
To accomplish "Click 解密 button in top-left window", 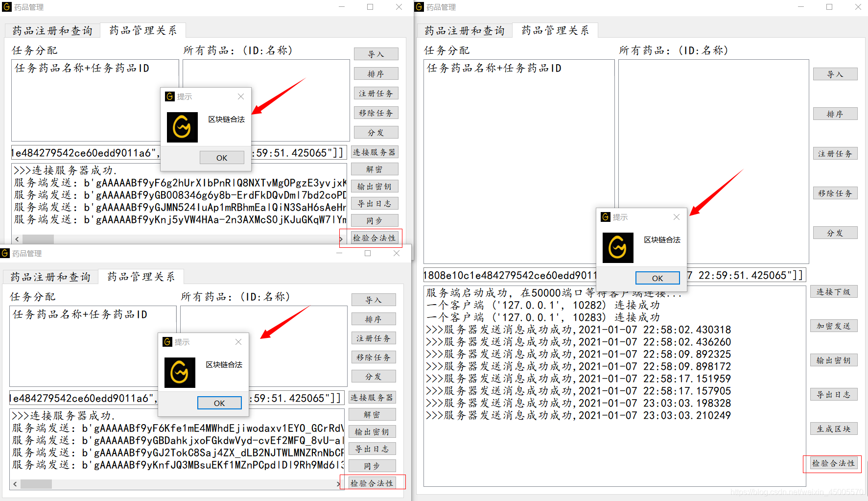I will (x=375, y=169).
